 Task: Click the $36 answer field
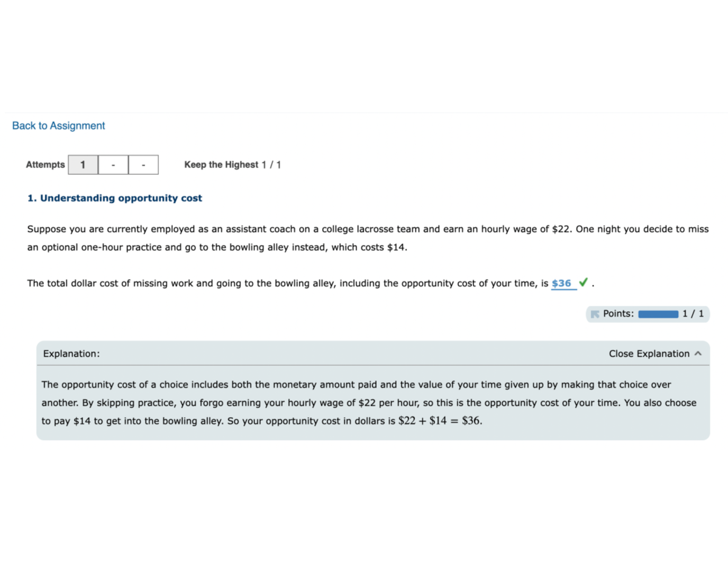click(563, 283)
